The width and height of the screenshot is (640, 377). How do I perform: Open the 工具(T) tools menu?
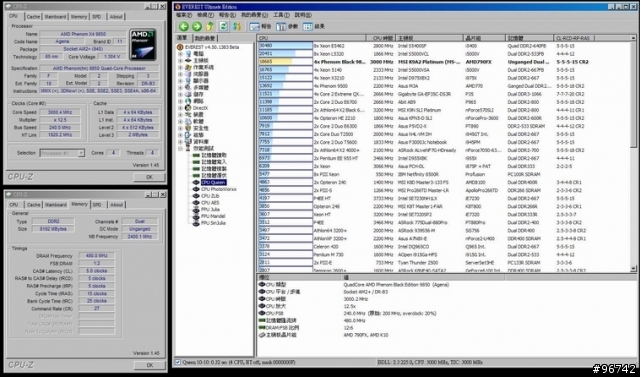click(281, 15)
